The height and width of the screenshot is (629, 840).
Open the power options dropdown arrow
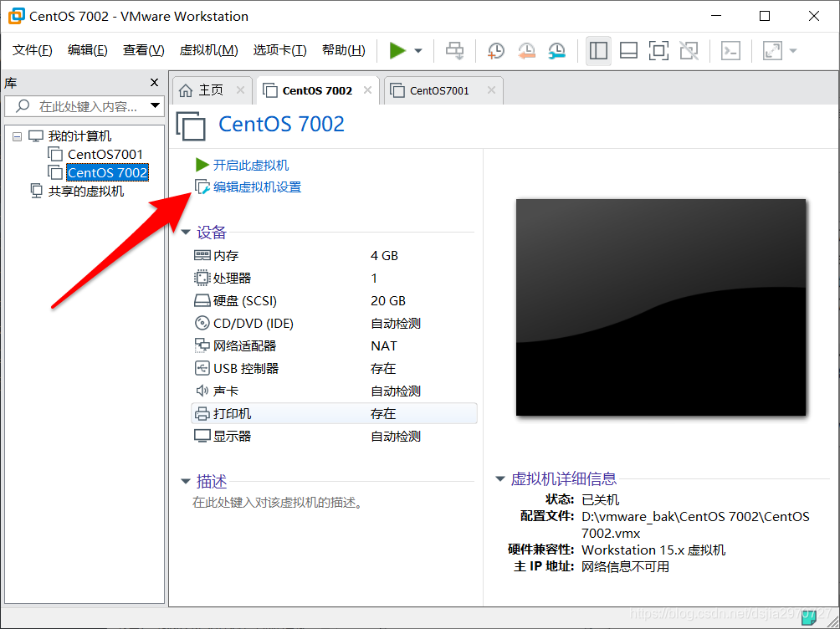pyautogui.click(x=418, y=51)
